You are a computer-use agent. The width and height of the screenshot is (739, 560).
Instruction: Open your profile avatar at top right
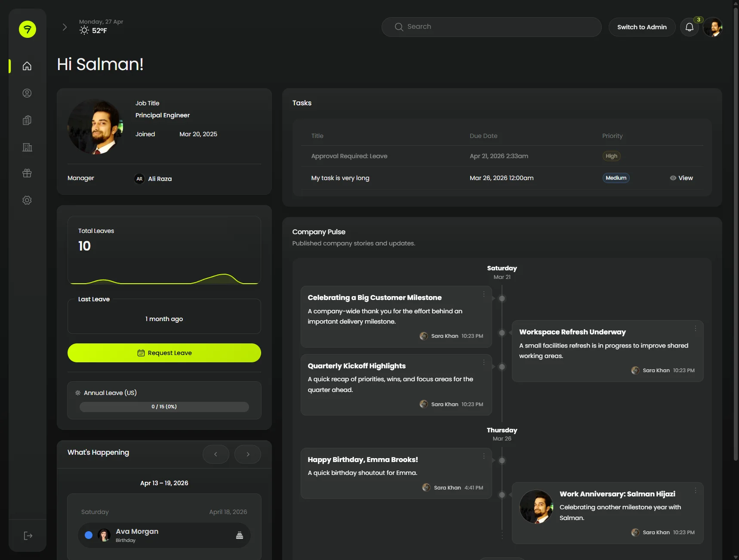click(x=714, y=27)
